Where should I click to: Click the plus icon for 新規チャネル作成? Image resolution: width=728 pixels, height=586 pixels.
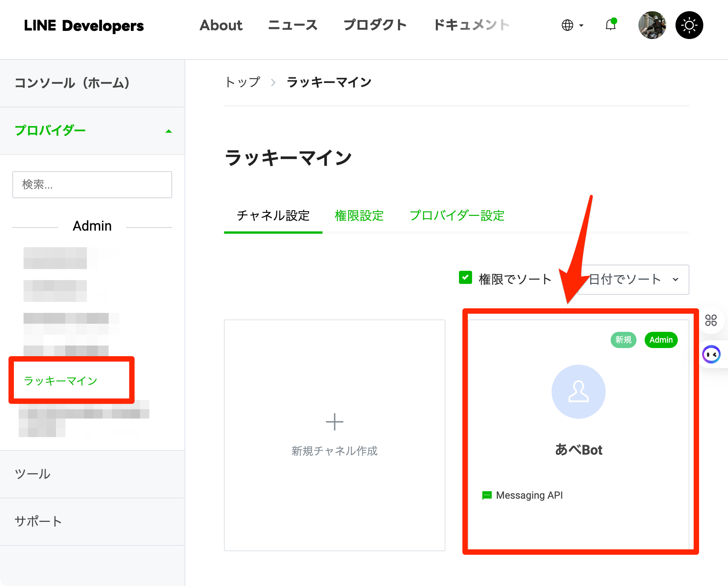click(335, 422)
